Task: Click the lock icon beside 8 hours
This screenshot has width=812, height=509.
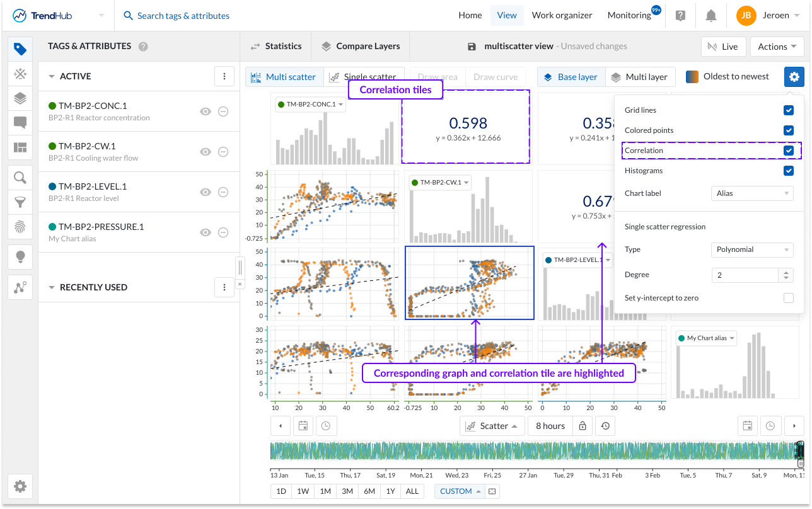Action: 583,426
